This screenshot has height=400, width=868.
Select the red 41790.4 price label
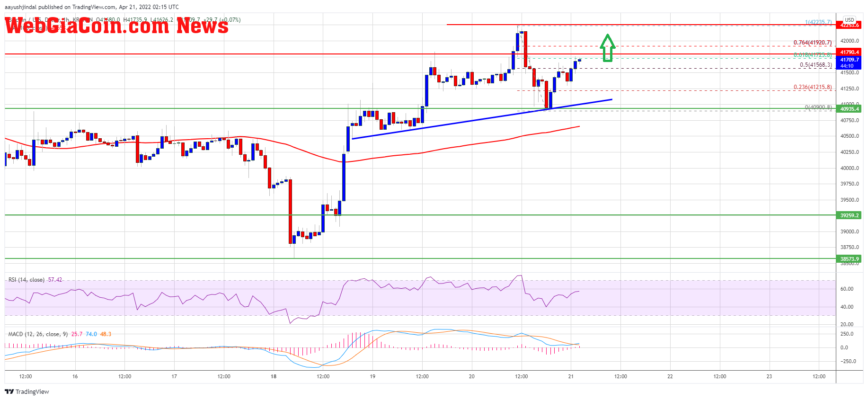click(849, 52)
